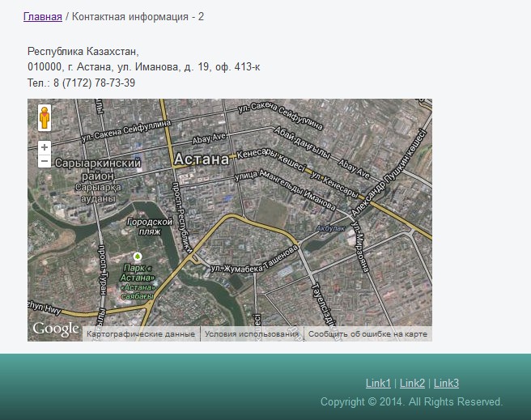Open Link2 in the footer
The width and height of the screenshot is (531, 420).
point(412,383)
